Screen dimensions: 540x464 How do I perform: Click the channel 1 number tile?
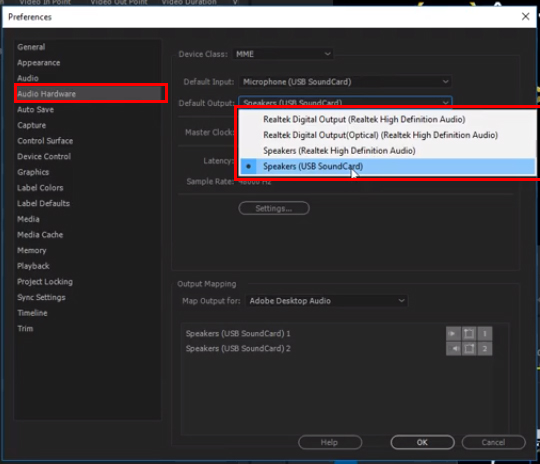click(485, 333)
